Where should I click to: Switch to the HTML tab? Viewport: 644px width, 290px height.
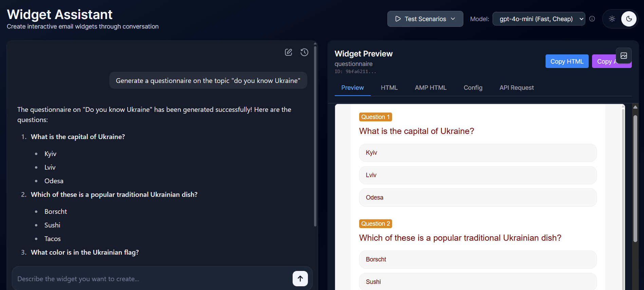[389, 88]
